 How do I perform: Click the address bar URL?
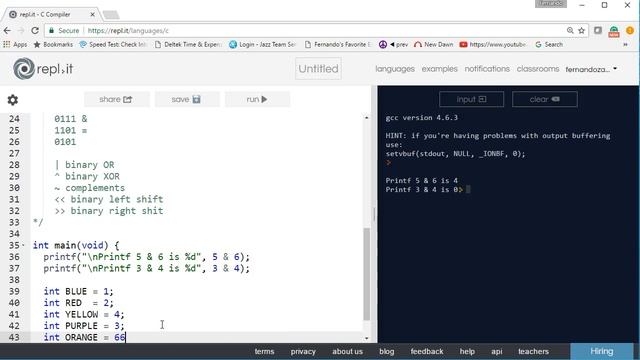point(128,31)
